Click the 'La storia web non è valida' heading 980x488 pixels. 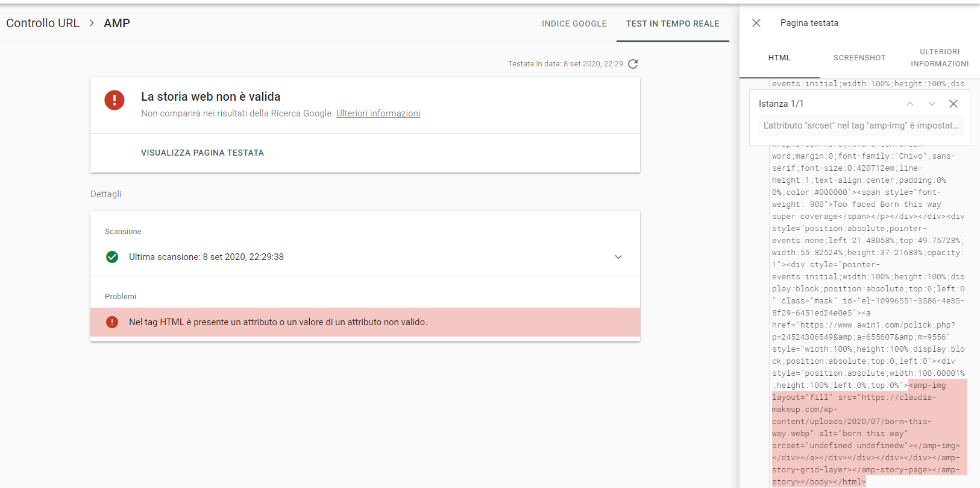coord(211,97)
